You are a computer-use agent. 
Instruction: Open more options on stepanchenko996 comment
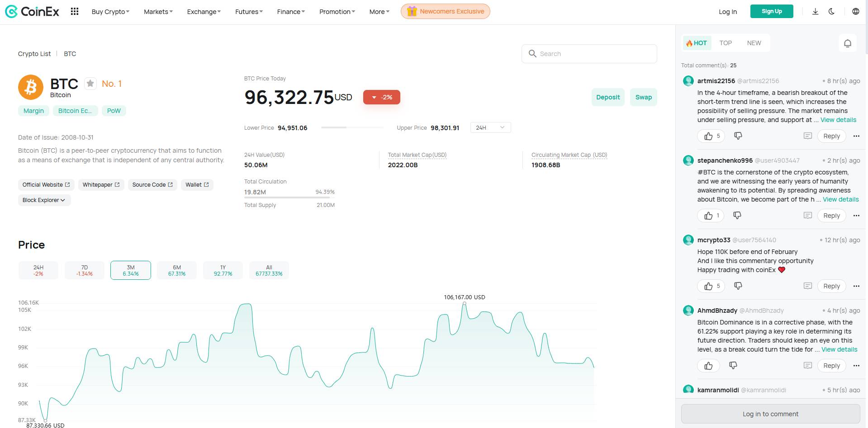(x=856, y=216)
